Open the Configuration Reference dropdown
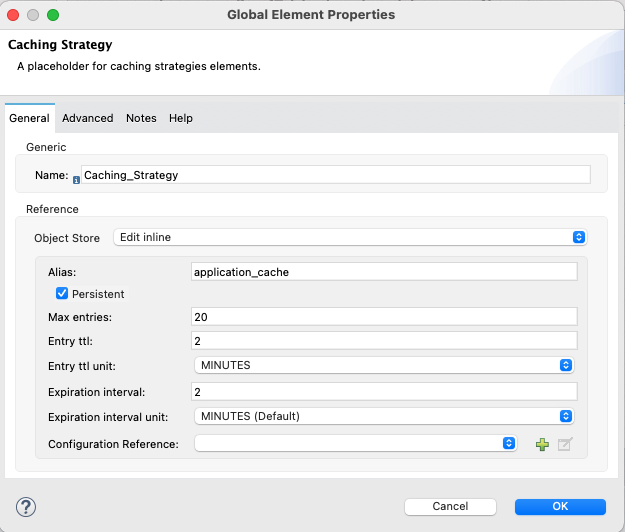This screenshot has height=532, width=625. 356,443
